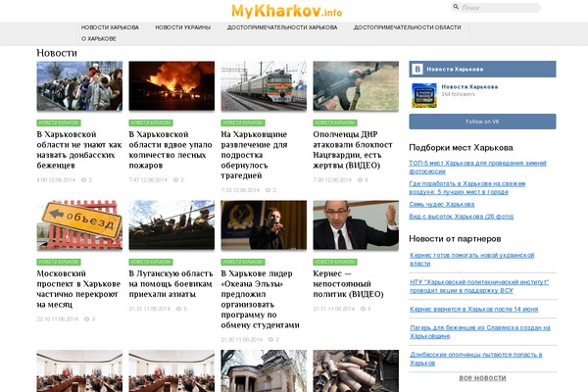Open the Новости Харькова menu item

110,27
